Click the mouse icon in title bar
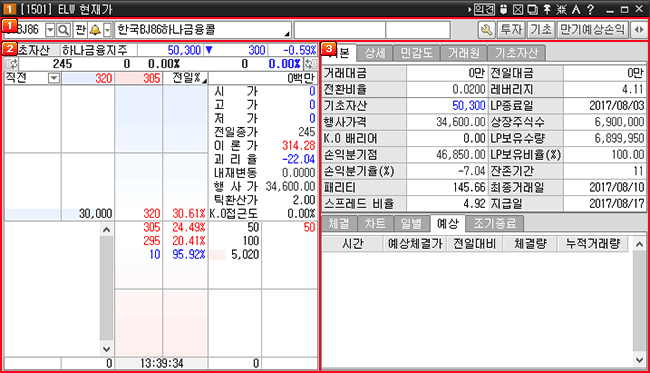Viewport: 650px width, 373px height. coord(504,9)
